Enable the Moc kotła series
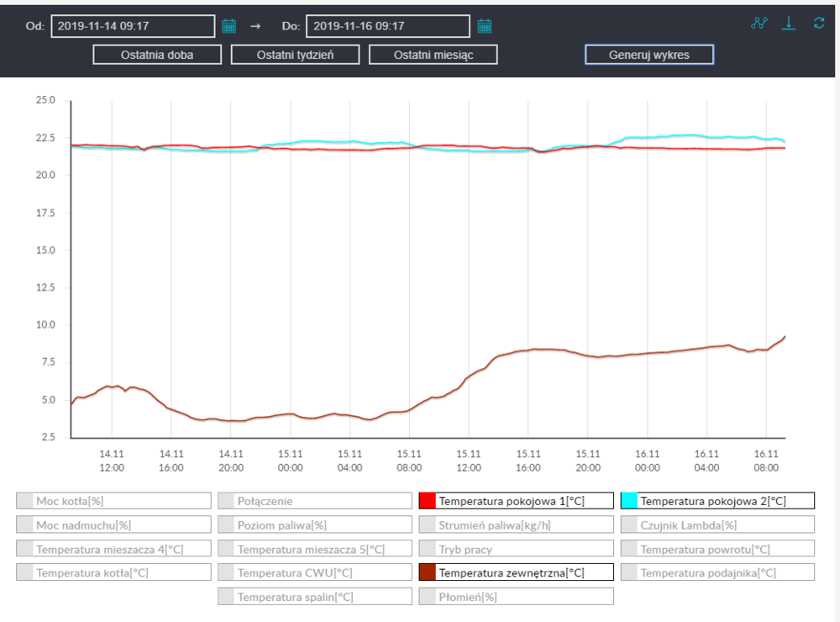Screen dimensions: 840x622 [x=113, y=501]
